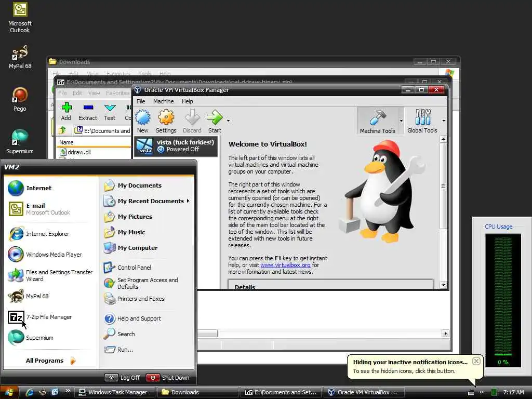Click the Task Manager CPU tray icon

pyautogui.click(x=494, y=392)
